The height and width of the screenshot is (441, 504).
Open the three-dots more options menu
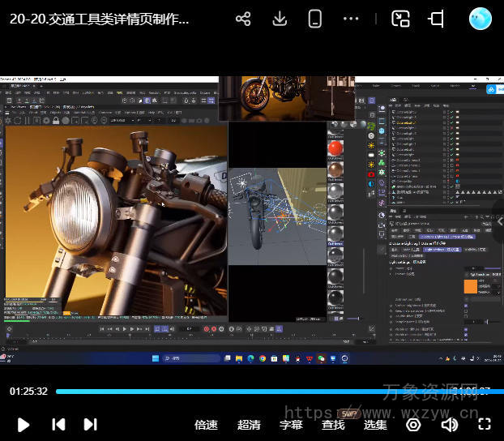(351, 19)
